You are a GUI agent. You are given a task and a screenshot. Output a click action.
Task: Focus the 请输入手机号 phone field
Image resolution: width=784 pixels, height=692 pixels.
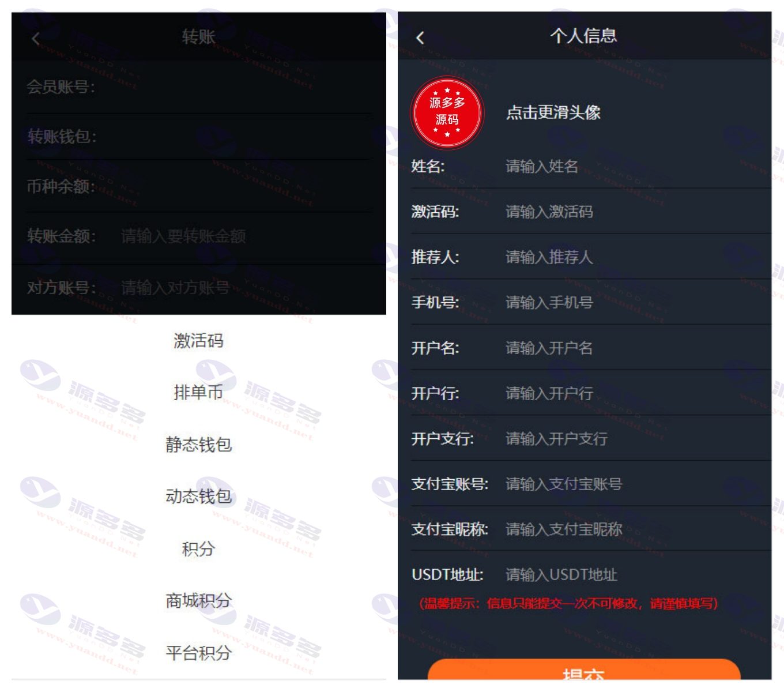click(x=637, y=302)
